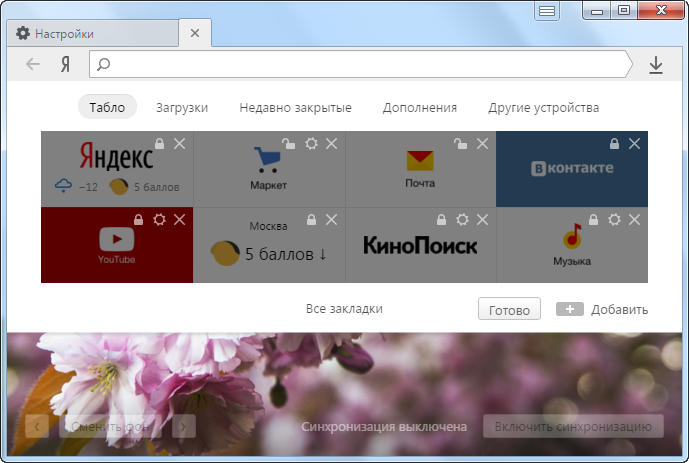The height and width of the screenshot is (463, 689).
Task: Remove the Москва traffic tile
Action: point(331,220)
